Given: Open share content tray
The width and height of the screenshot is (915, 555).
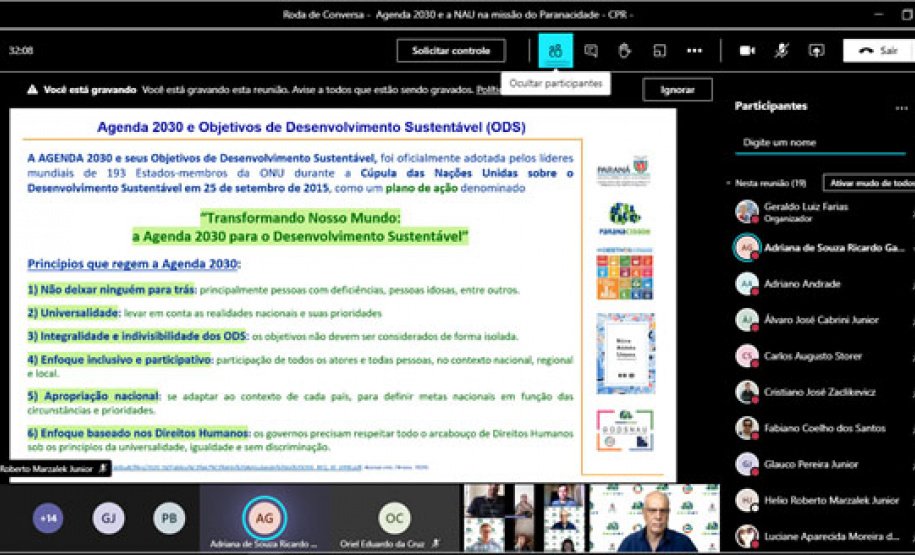Looking at the screenshot, I should (816, 50).
